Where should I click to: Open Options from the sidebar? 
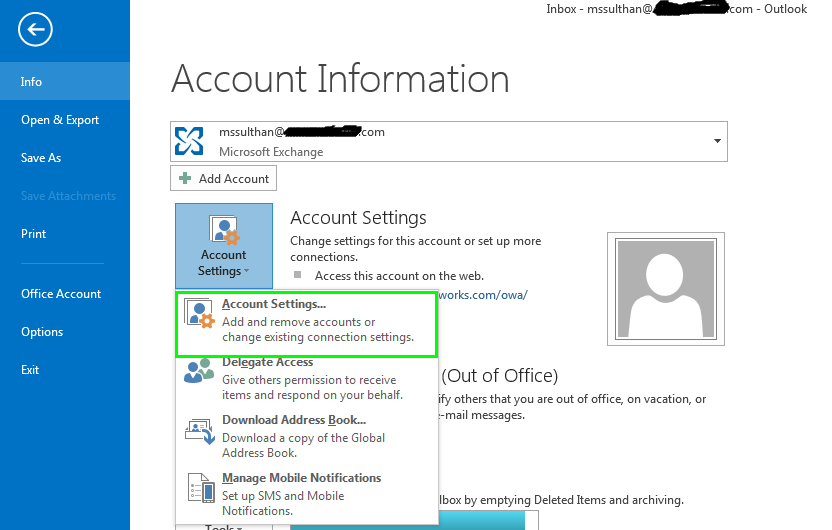65,332
